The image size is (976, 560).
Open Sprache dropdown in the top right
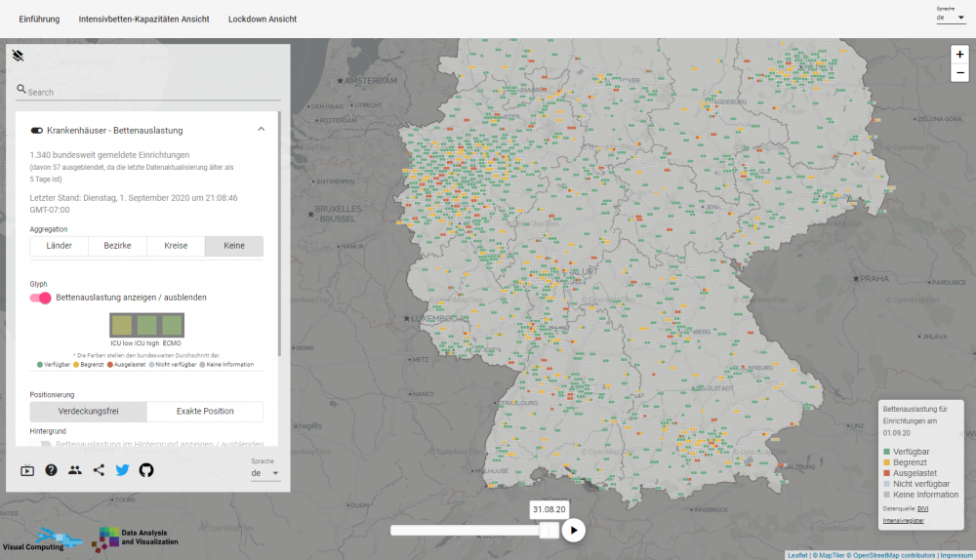point(951,18)
